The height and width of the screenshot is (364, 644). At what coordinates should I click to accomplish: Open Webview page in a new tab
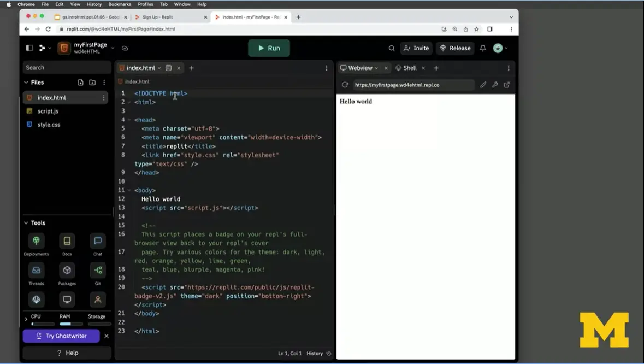pos(507,85)
